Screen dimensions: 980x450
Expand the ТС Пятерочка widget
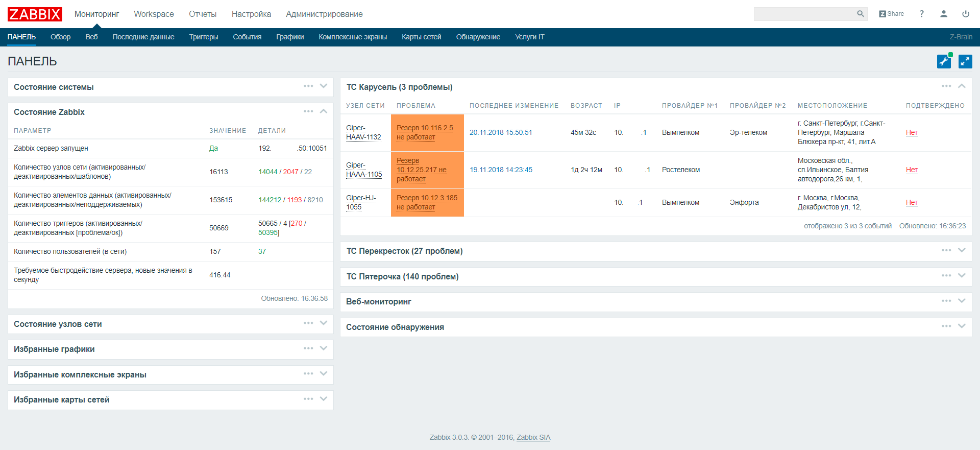click(962, 275)
